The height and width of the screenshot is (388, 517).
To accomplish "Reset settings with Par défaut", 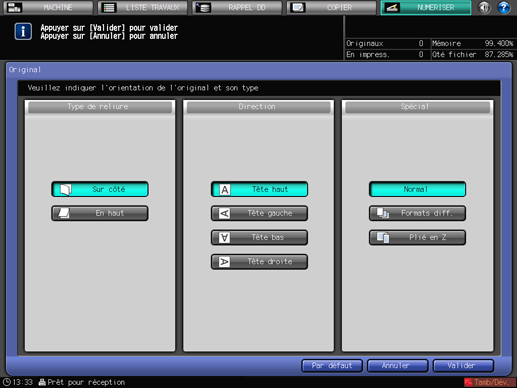I will 332,366.
